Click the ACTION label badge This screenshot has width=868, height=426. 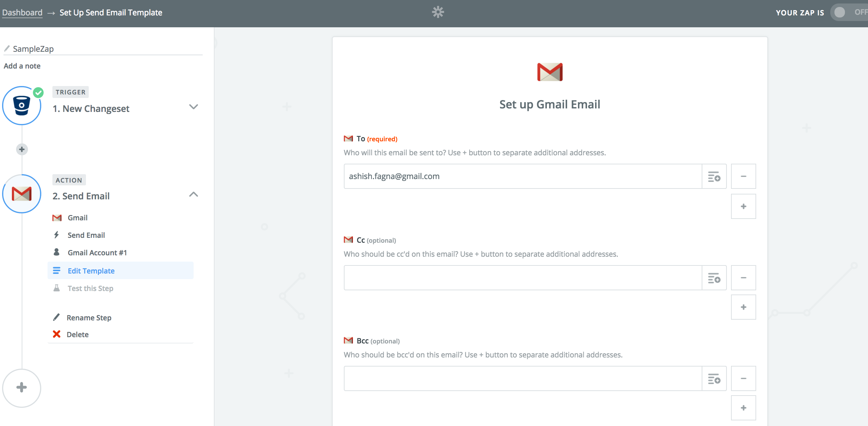point(69,180)
